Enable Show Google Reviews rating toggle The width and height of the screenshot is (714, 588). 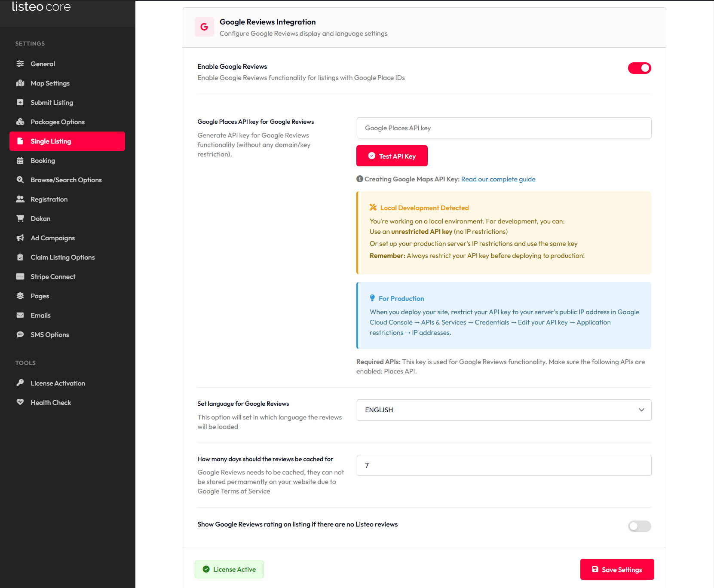point(639,526)
